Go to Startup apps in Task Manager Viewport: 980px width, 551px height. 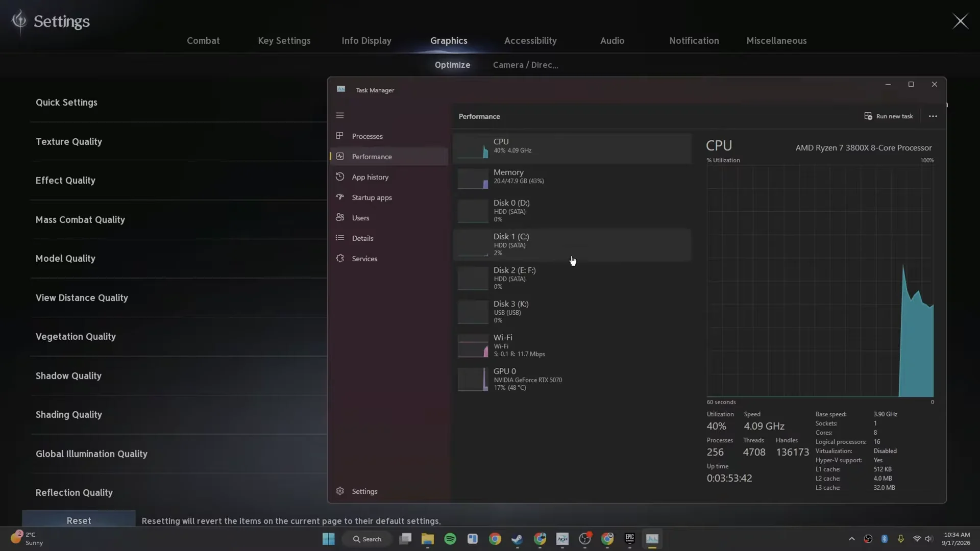point(388,197)
